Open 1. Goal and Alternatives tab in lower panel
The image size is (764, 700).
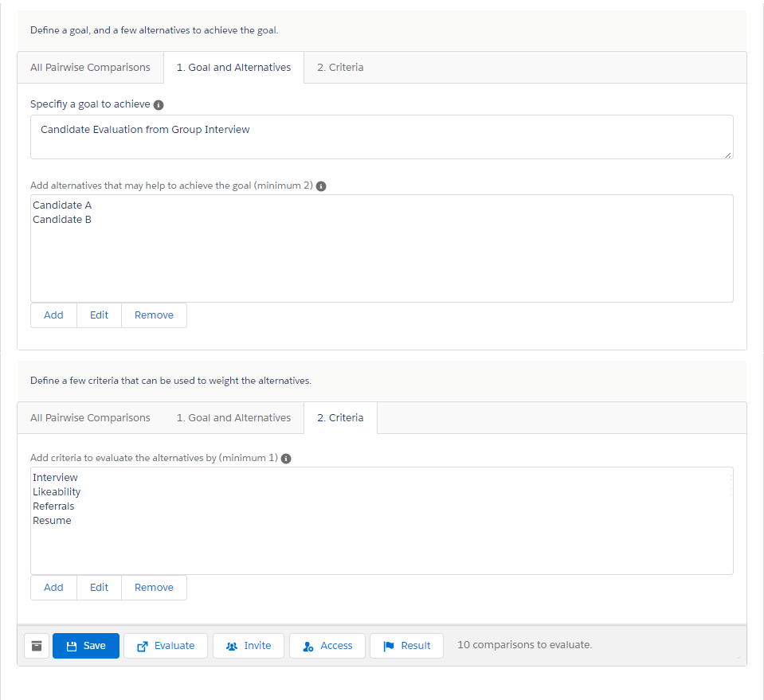pyautogui.click(x=233, y=418)
